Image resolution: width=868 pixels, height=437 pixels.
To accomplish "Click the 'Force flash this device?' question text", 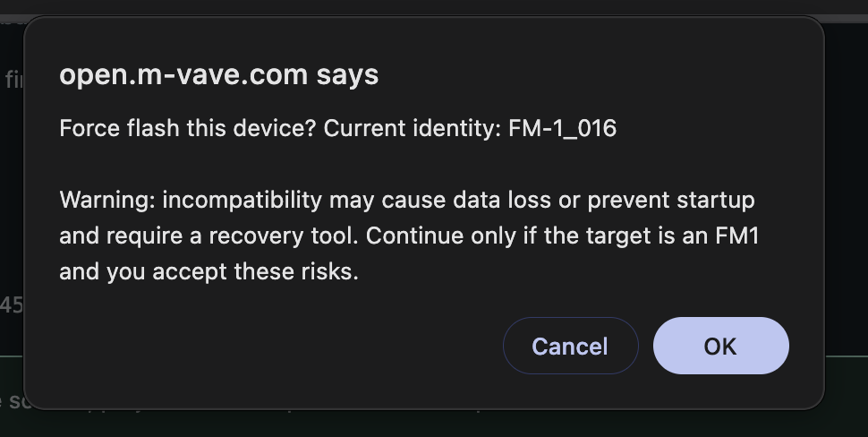I will tap(187, 128).
